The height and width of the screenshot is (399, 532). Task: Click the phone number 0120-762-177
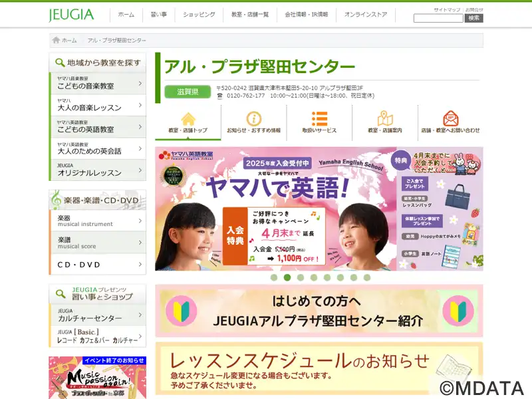point(245,96)
